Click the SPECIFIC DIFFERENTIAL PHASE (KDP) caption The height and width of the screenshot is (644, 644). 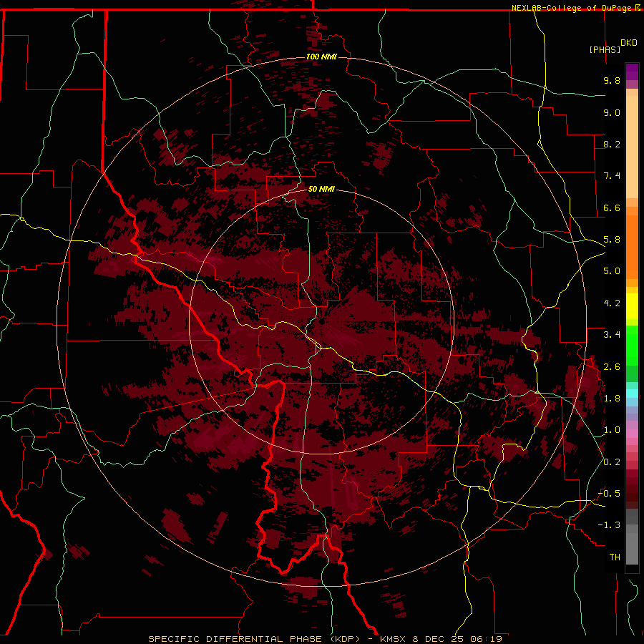[254, 639]
